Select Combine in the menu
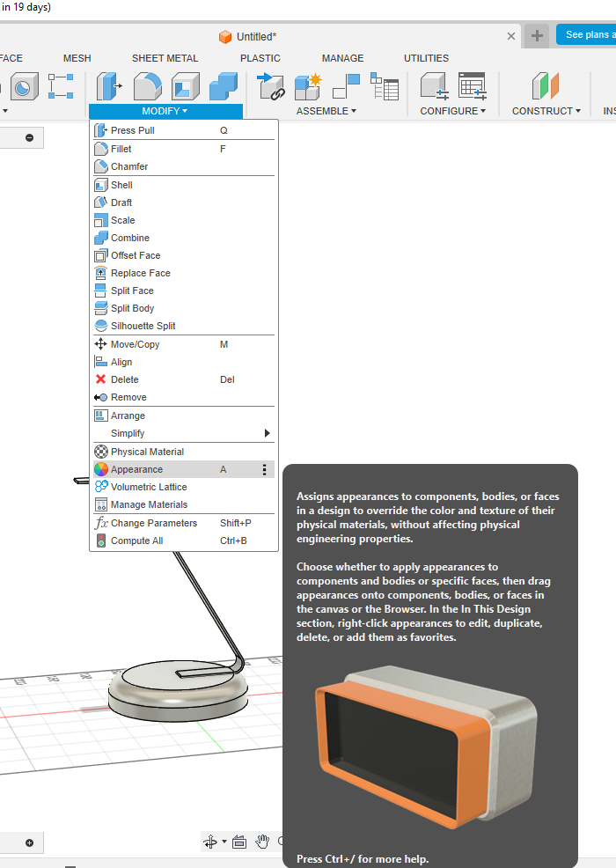The width and height of the screenshot is (616, 868). pos(183,238)
